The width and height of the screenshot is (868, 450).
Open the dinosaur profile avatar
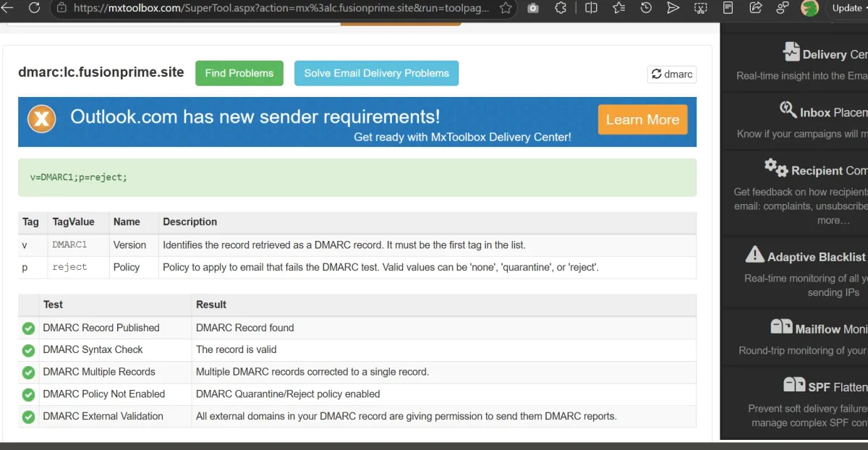coord(809,8)
